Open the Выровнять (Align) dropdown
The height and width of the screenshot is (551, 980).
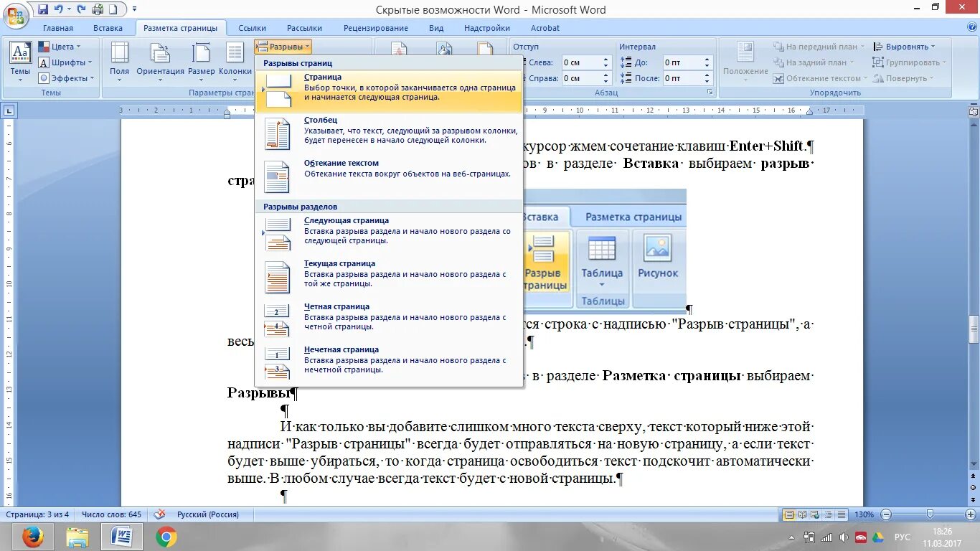[905, 47]
